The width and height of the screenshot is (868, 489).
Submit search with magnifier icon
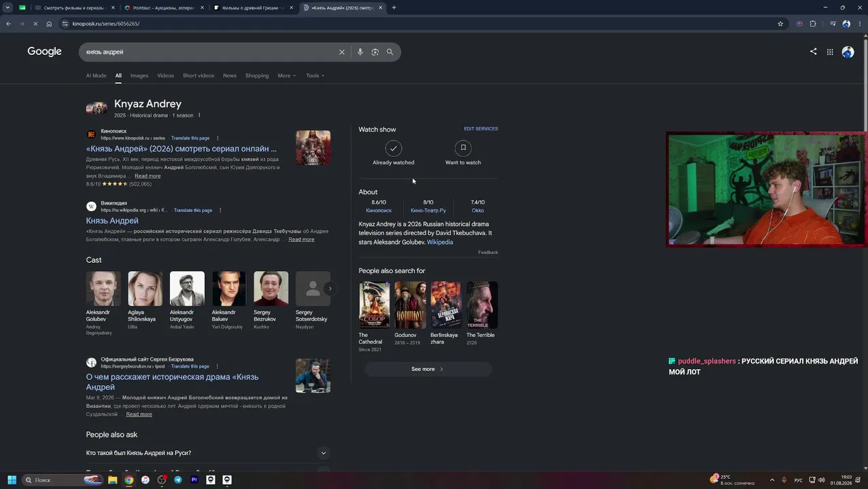390,52
